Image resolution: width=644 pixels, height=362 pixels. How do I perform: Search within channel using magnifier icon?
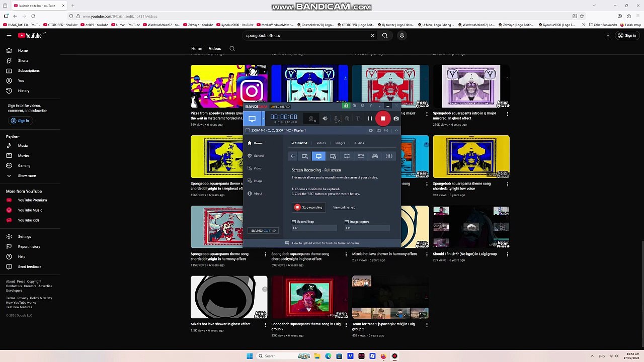pyautogui.click(x=232, y=49)
